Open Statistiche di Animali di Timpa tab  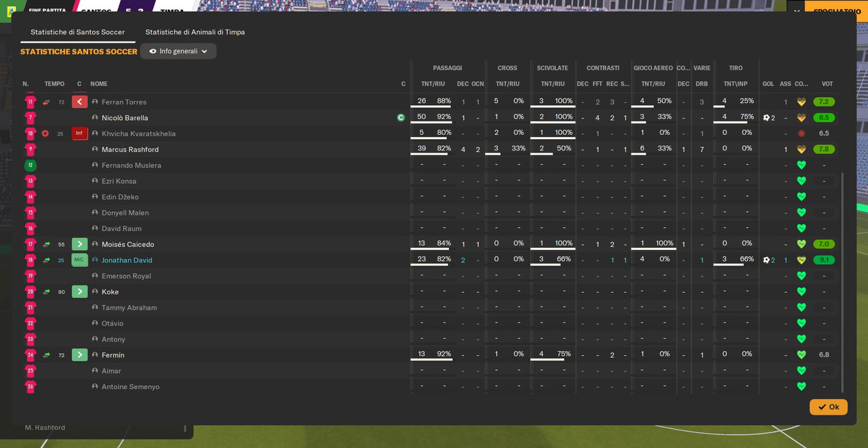(x=195, y=32)
